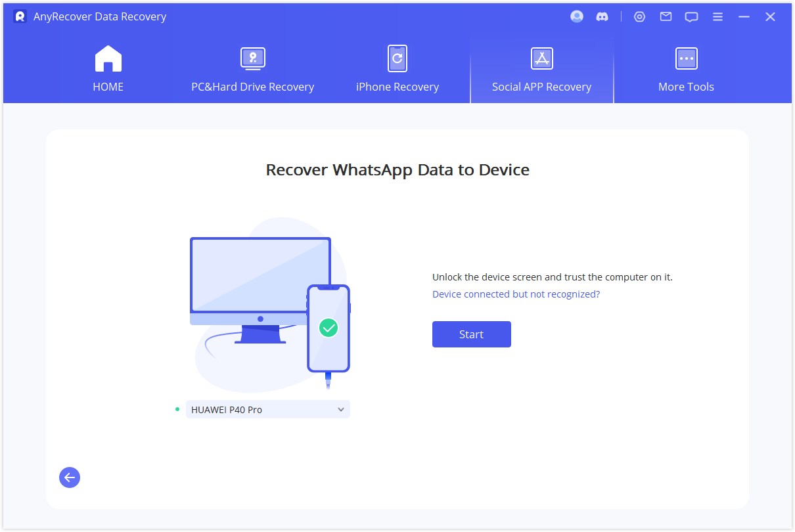Open the Device connected but not recognized link
Viewport: 795px width, 532px height.
515,294
